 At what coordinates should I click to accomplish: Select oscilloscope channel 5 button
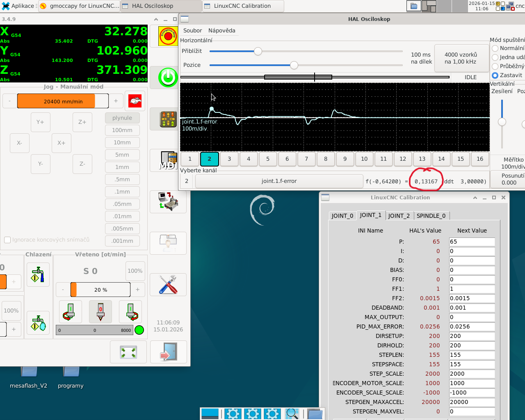tap(268, 159)
